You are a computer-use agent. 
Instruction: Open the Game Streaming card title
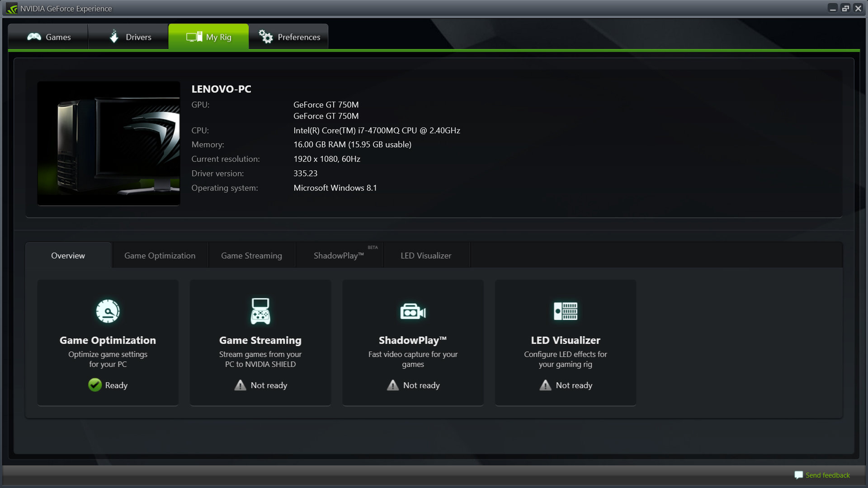pyautogui.click(x=260, y=340)
